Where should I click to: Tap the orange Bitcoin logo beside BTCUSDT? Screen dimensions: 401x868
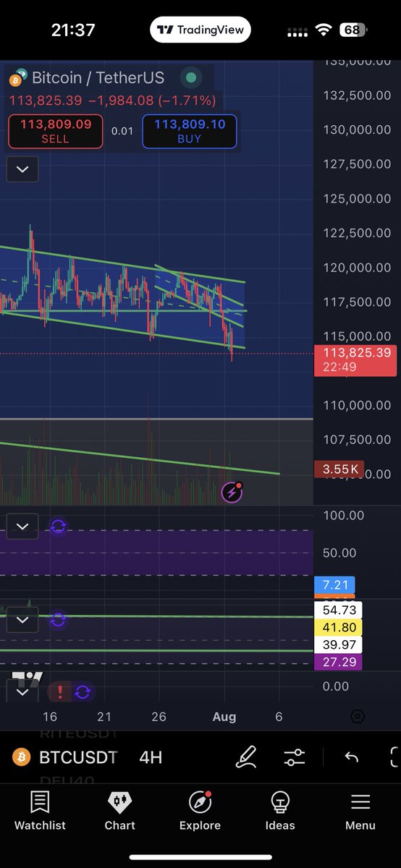(x=21, y=757)
